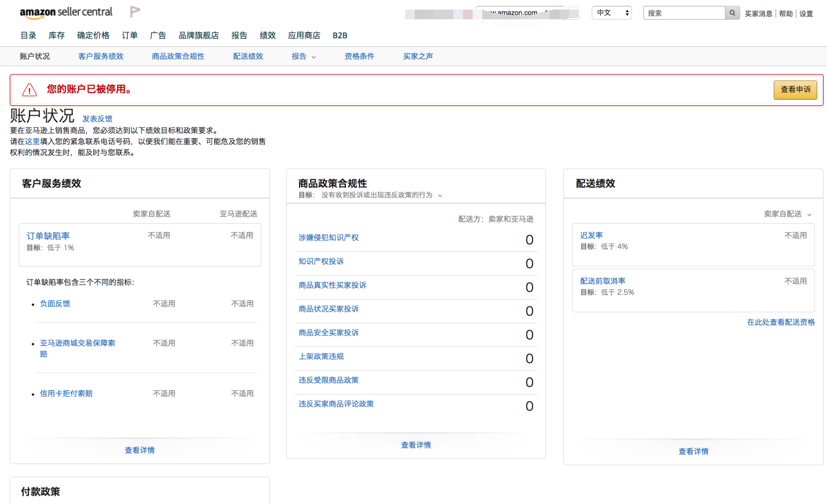Click the Amazon Seller Central logo
The width and height of the screenshot is (827, 504).
(66, 12)
